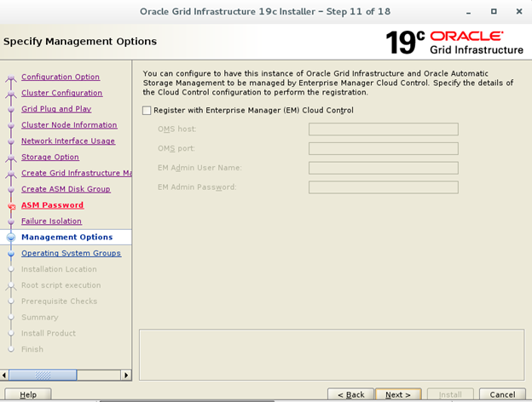
Task: Go back with the Back button
Action: point(350,395)
